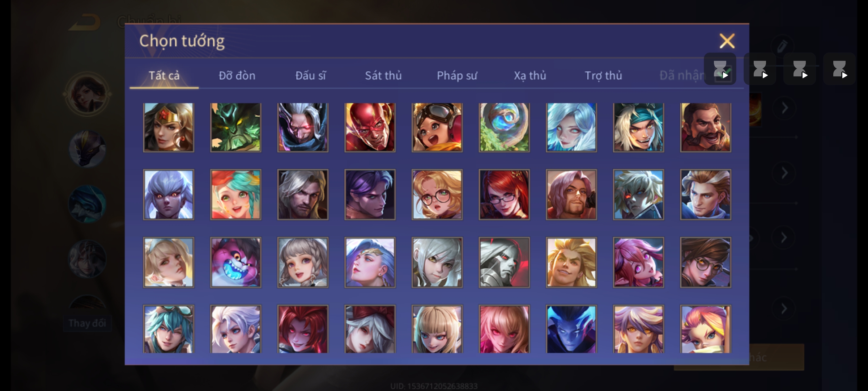868x391 pixels.
Task: Select the Đấu sĩ tab
Action: click(x=310, y=75)
